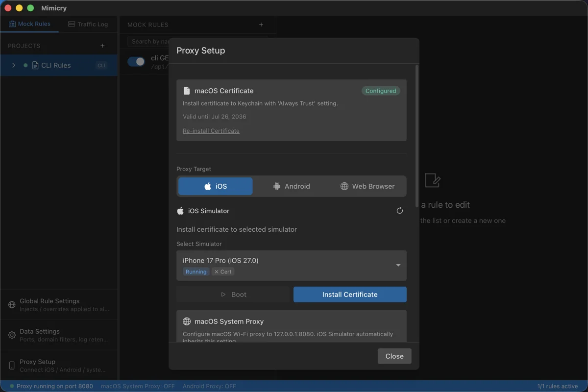
Task: Close the Proxy Setup dialog
Action: 394,356
